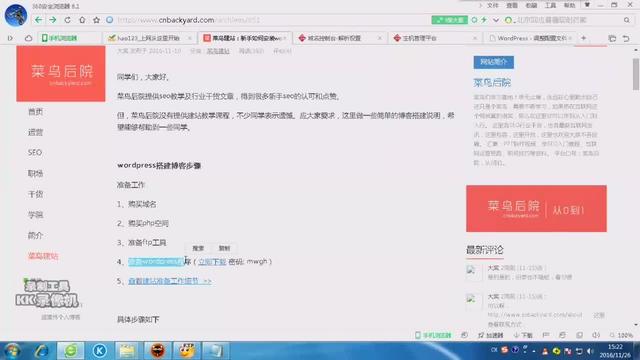Open the browser home page icon
Viewport: 640px width, 360px height.
[82, 20]
